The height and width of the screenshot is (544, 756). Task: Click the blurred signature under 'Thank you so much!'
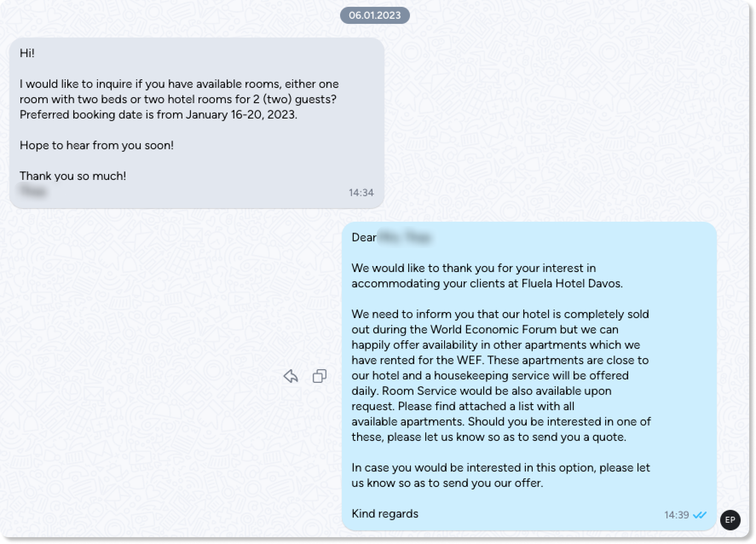click(33, 191)
